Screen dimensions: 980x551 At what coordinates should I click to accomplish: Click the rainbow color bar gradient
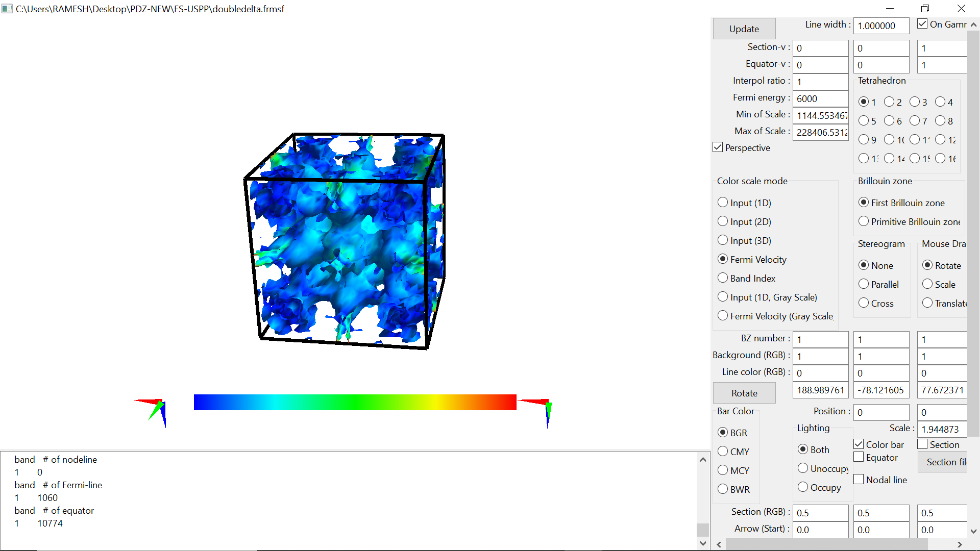(355, 403)
